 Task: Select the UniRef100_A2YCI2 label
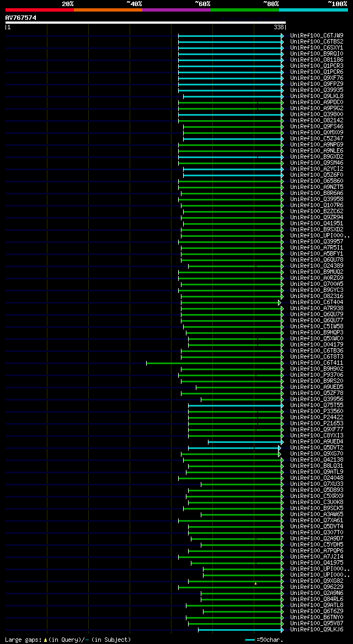point(317,169)
